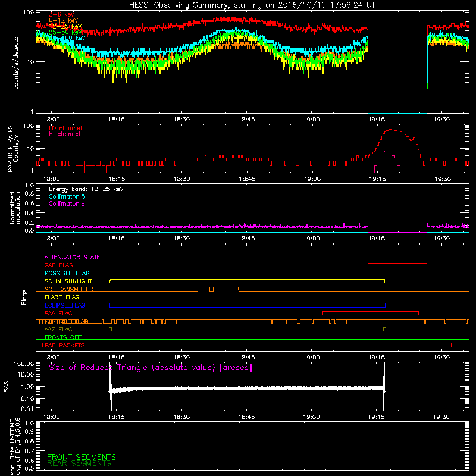
Task: Select the 6-12 keV legend entry
Action: pyautogui.click(x=64, y=20)
